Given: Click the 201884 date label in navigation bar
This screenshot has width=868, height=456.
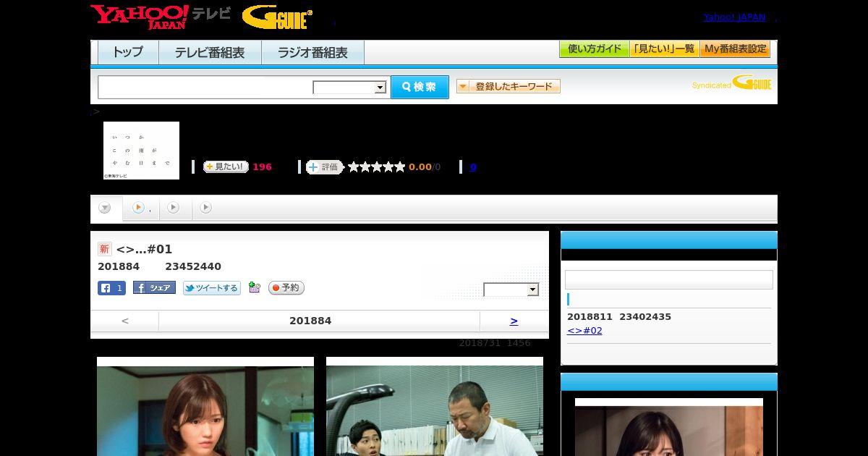Looking at the screenshot, I should click(x=310, y=321).
